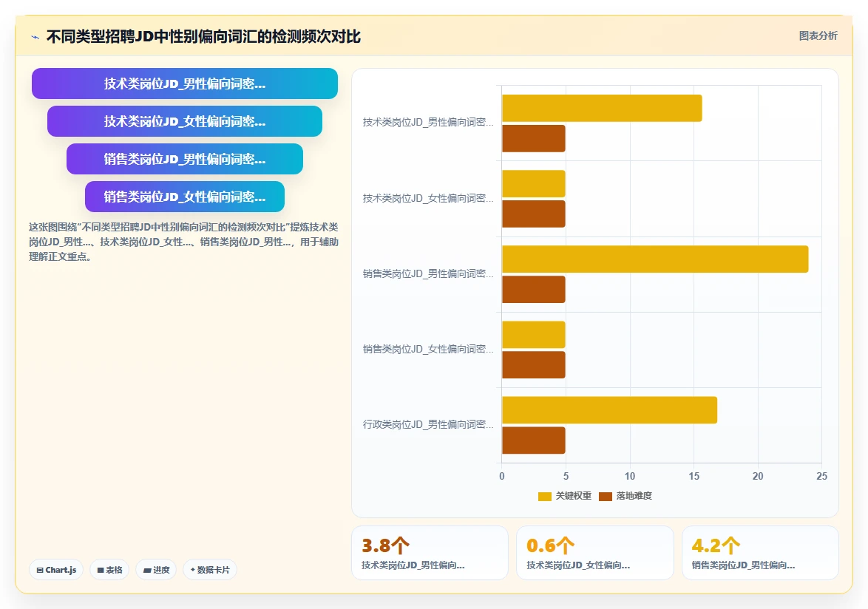Viewport: 868px width, 609px height.
Task: Select the third funnel bar 销售类岗位JD_男性偏向词密
Action: [x=185, y=159]
